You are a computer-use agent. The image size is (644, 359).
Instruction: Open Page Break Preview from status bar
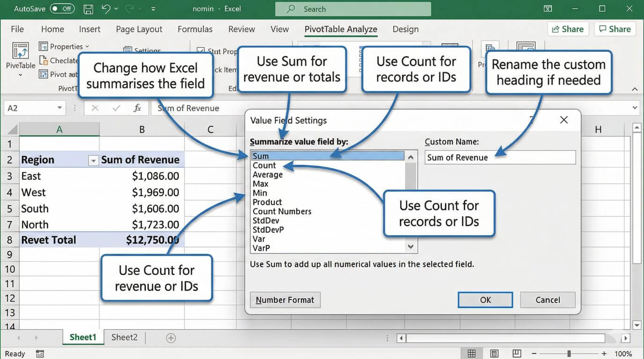tap(516, 353)
